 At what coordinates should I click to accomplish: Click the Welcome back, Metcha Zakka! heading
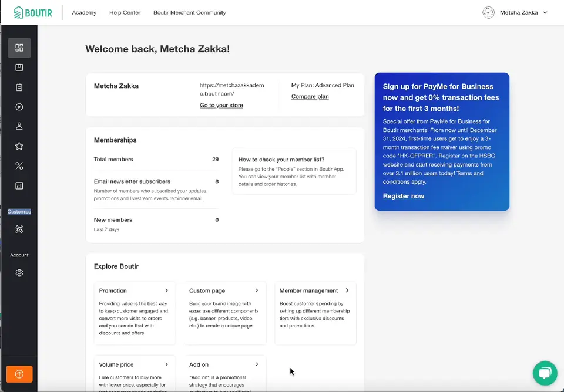pyautogui.click(x=157, y=49)
